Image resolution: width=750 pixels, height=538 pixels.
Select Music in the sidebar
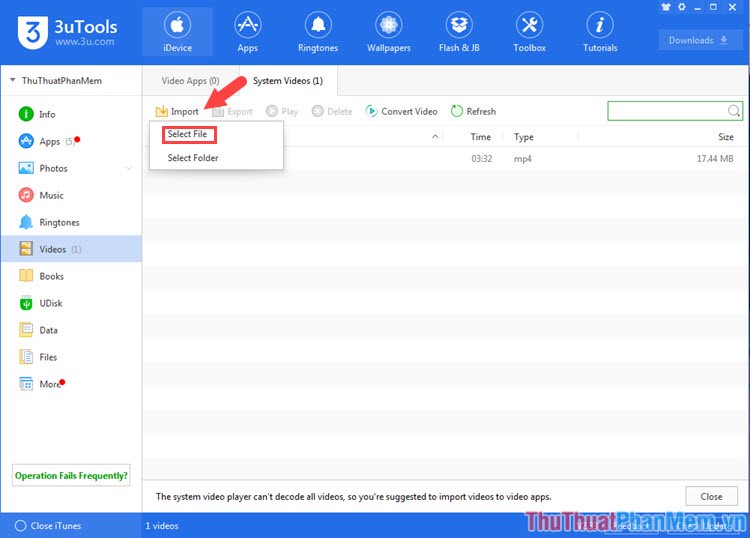(x=51, y=195)
